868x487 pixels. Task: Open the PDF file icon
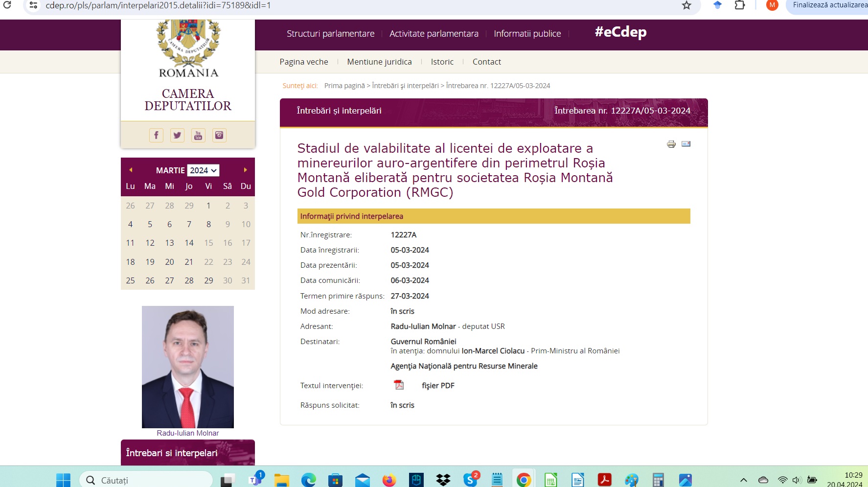click(x=399, y=385)
